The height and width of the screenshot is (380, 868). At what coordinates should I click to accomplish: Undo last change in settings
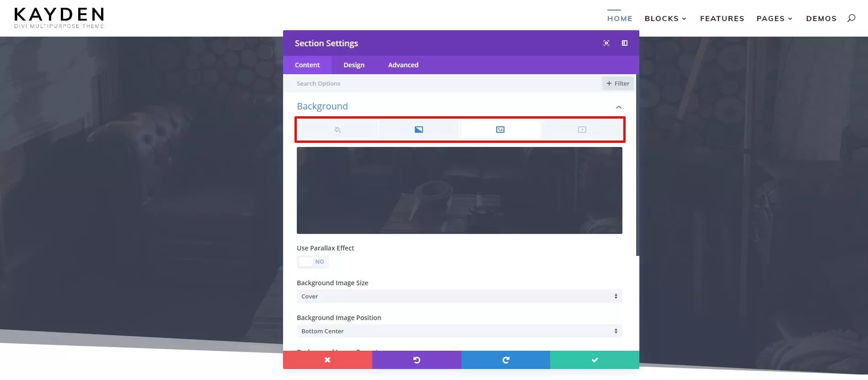(x=417, y=360)
